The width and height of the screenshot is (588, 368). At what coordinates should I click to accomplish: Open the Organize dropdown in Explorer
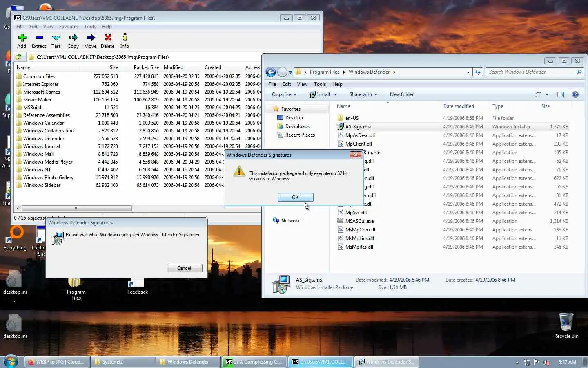tap(284, 94)
